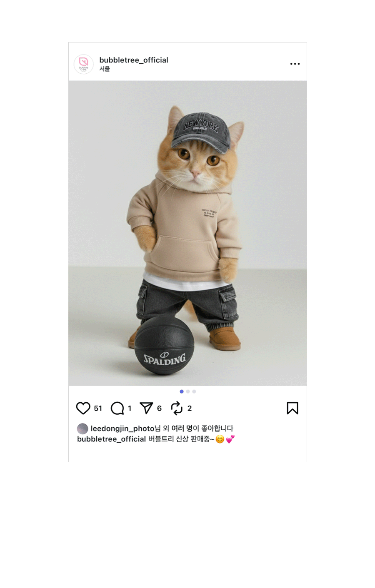375x588 pixels.
Task: Open comments via speech bubble icon
Action: (117, 408)
